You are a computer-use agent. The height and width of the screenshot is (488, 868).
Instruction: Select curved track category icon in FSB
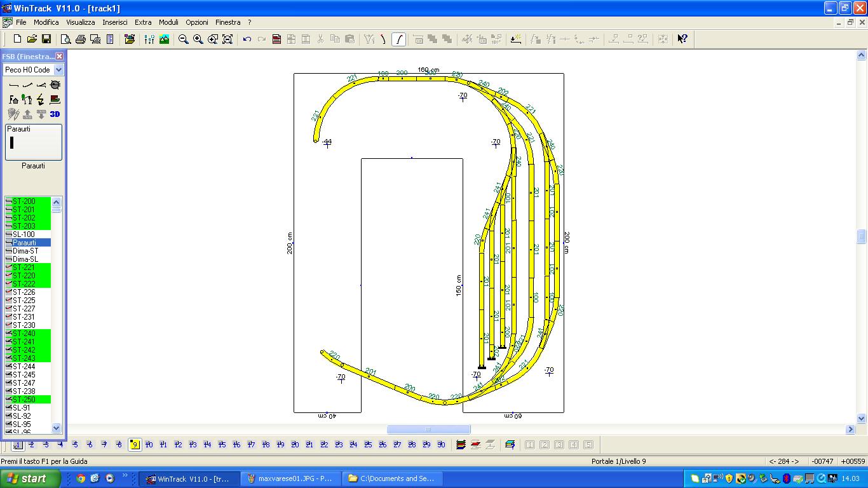pyautogui.click(x=27, y=85)
